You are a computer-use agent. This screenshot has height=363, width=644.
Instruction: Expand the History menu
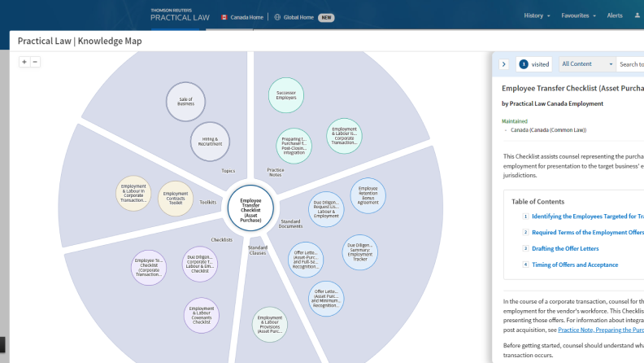(537, 15)
